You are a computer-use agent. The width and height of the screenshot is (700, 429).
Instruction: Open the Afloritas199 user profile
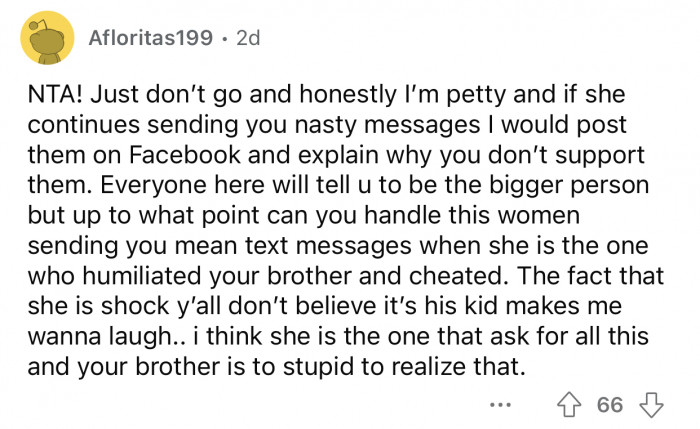click(x=150, y=39)
